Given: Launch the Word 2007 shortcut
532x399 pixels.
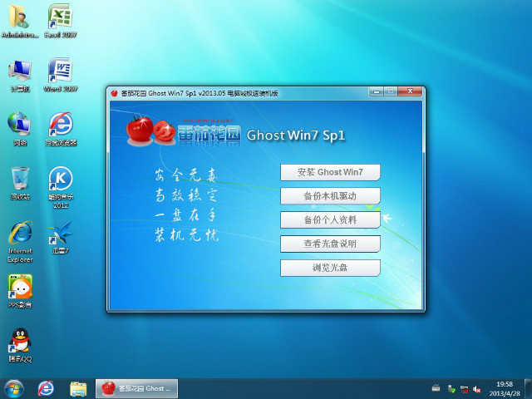Looking at the screenshot, I should (x=61, y=76).
